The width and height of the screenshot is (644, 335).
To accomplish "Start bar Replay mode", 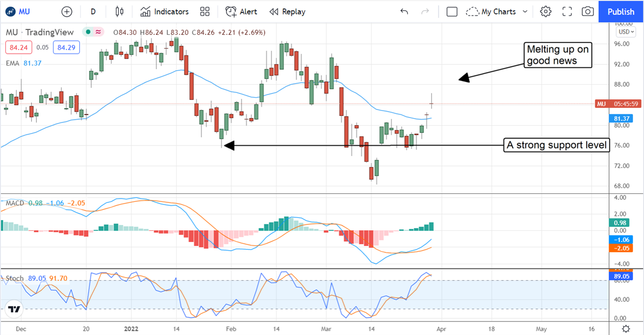I will [287, 11].
